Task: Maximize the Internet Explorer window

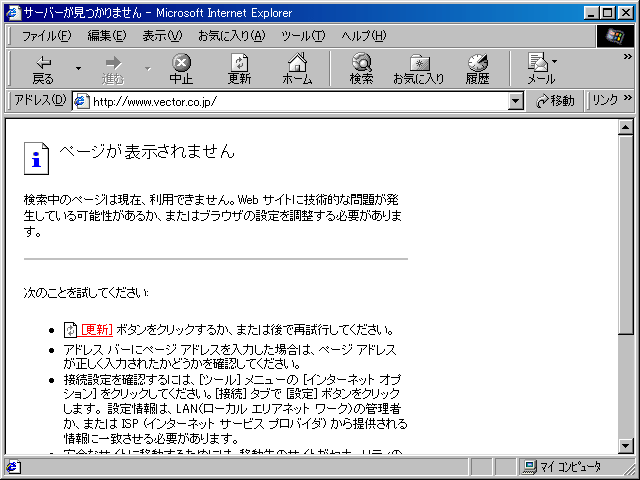Action: (x=608, y=13)
